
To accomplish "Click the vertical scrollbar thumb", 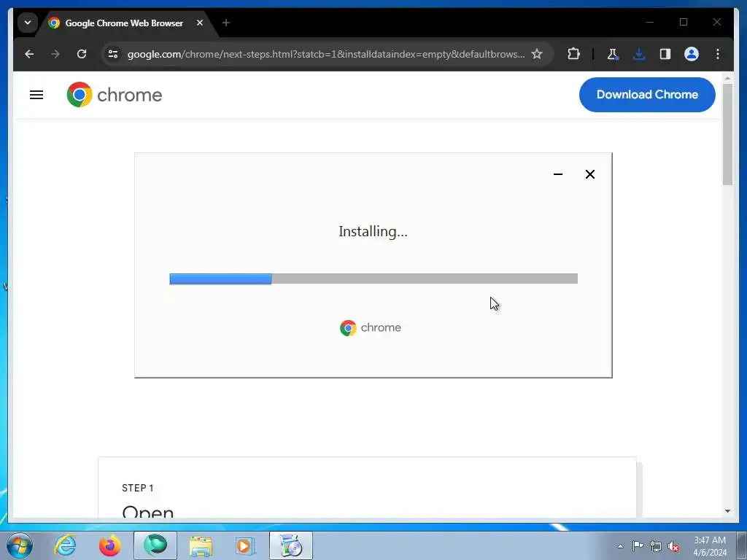I will click(727, 134).
